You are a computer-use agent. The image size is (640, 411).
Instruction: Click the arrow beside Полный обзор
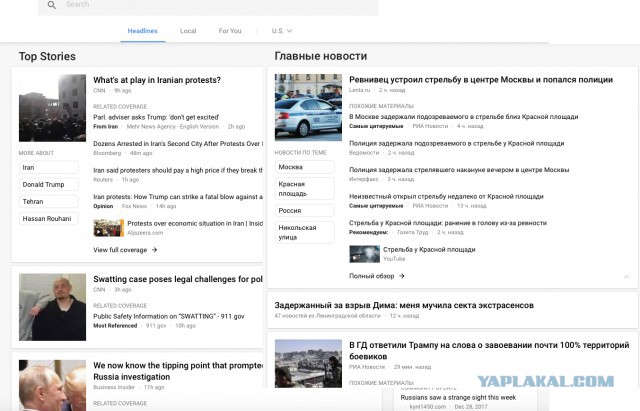[402, 276]
